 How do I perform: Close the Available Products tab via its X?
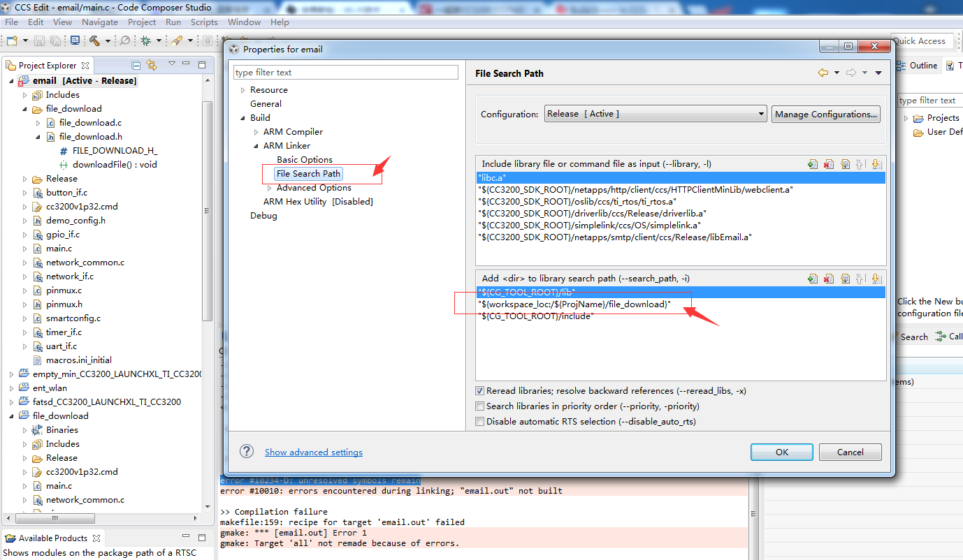point(96,538)
